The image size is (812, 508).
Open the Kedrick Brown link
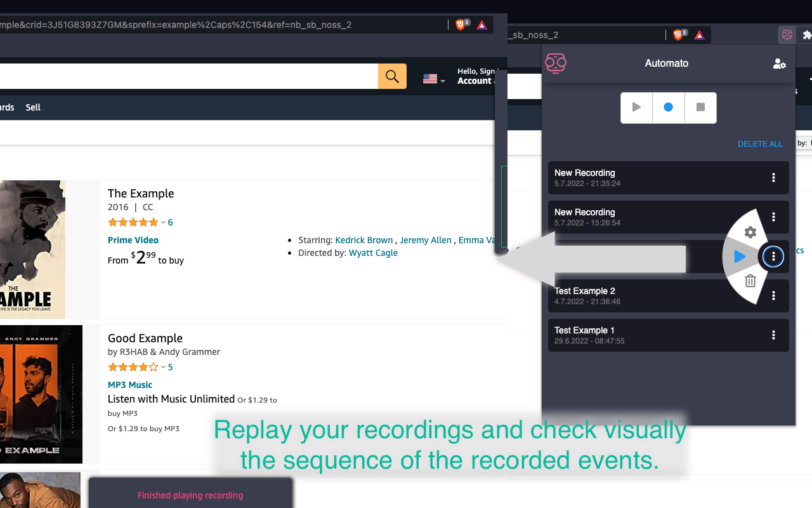click(364, 240)
